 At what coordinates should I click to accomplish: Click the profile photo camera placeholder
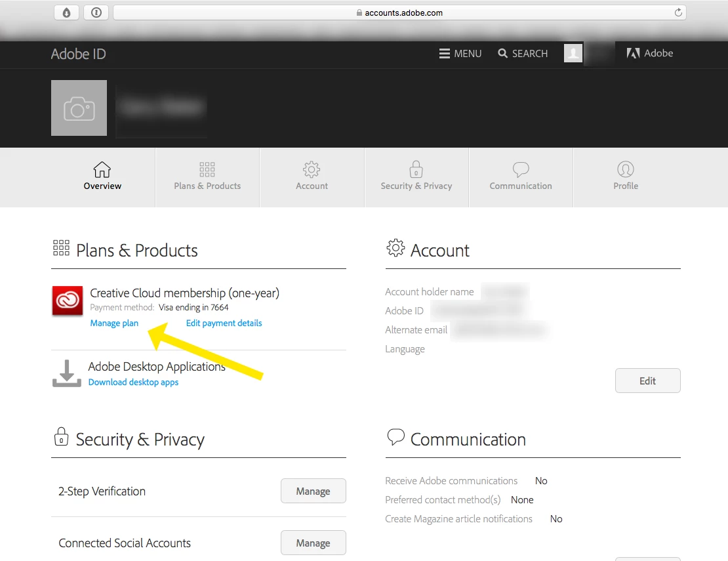[x=79, y=108]
